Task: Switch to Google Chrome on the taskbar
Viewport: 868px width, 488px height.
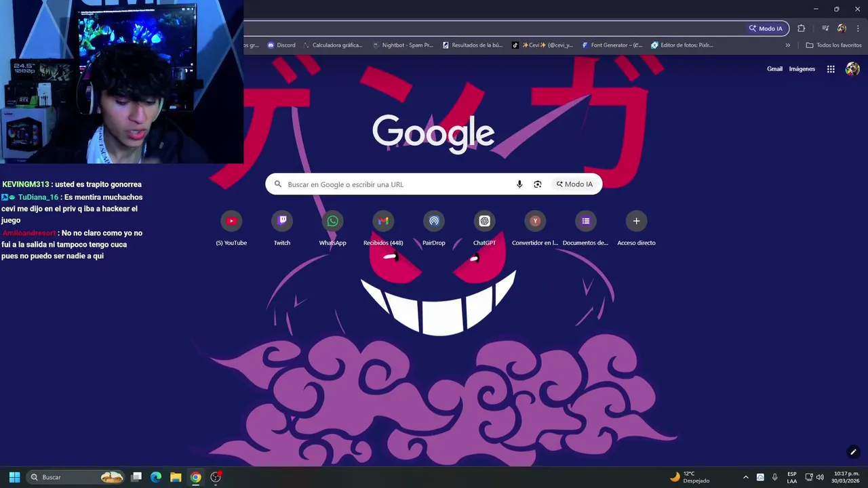Action: click(195, 477)
